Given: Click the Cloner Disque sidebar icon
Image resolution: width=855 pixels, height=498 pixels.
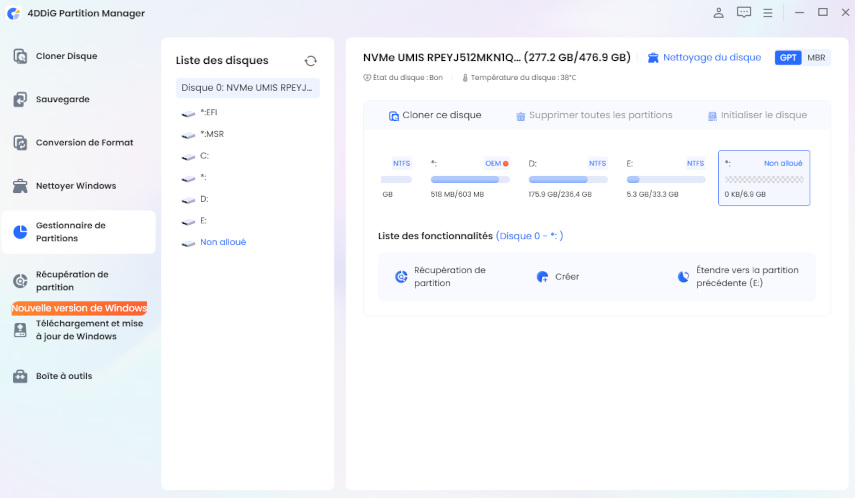Looking at the screenshot, I should tap(20, 56).
